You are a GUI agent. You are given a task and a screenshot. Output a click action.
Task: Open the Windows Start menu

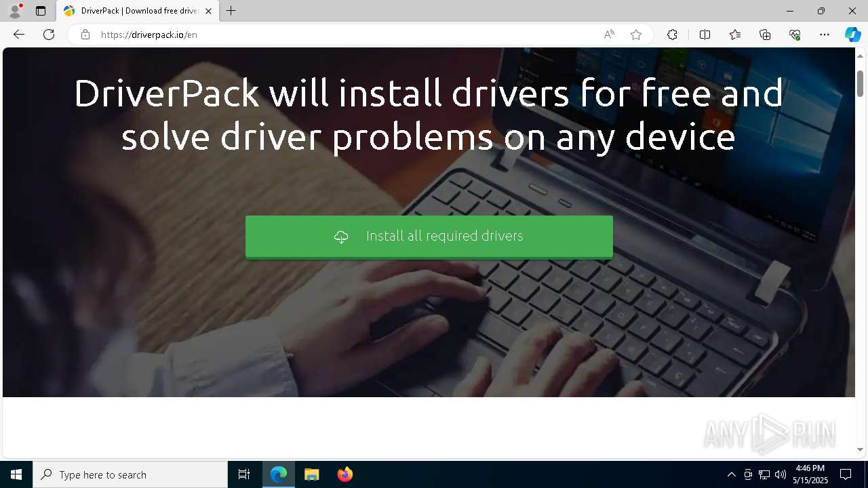click(16, 474)
